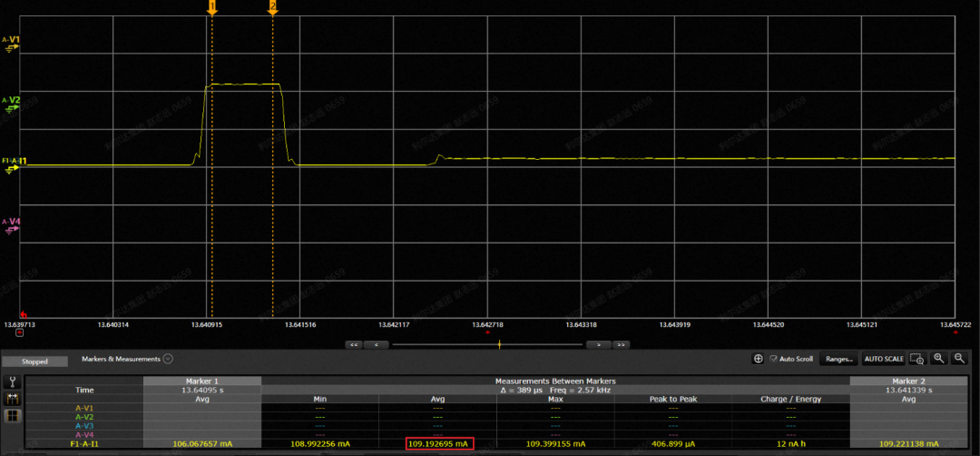Click the zoom out magnifier icon
This screenshot has width=980, height=456.
959,359
